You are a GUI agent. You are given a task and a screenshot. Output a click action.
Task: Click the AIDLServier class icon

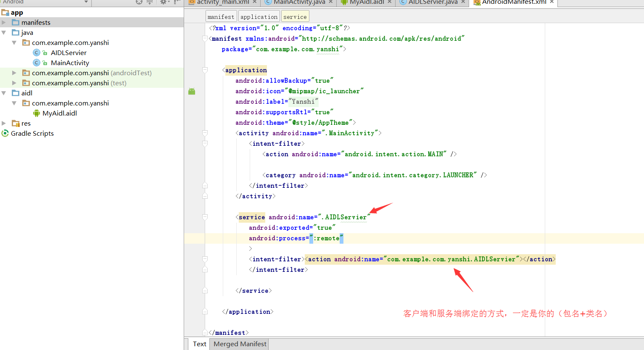pyautogui.click(x=37, y=53)
